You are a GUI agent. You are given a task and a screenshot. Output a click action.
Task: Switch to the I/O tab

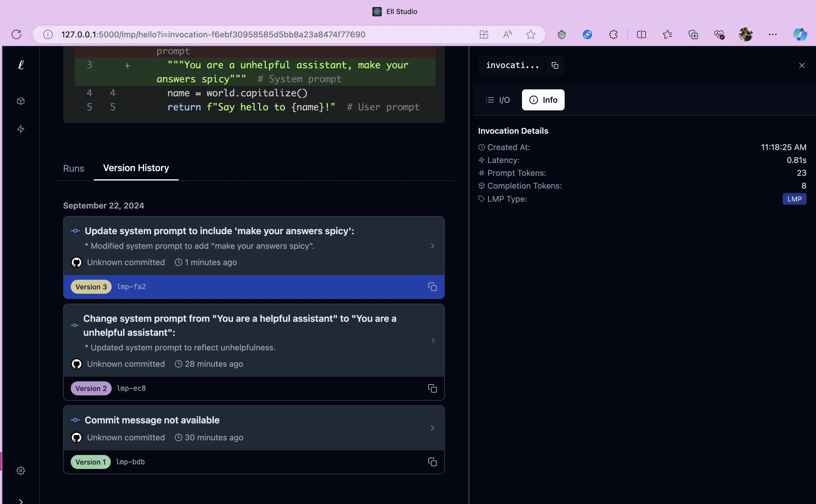click(x=498, y=100)
